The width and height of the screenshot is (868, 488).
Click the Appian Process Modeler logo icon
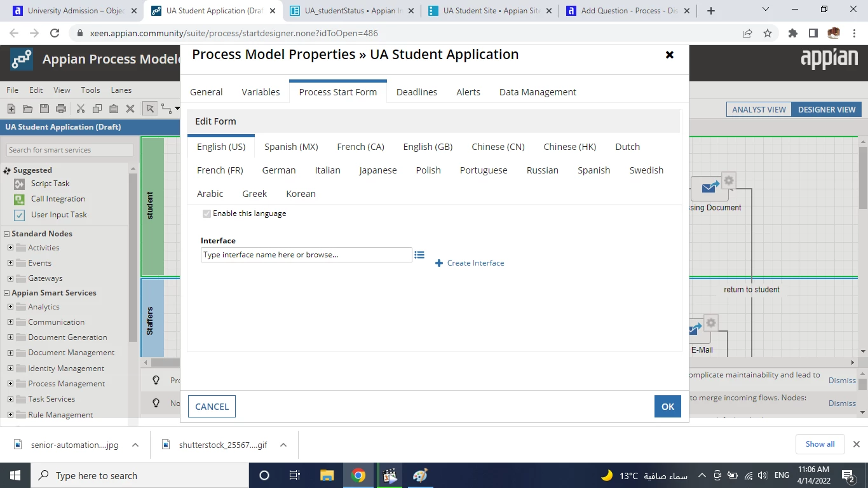point(21,60)
